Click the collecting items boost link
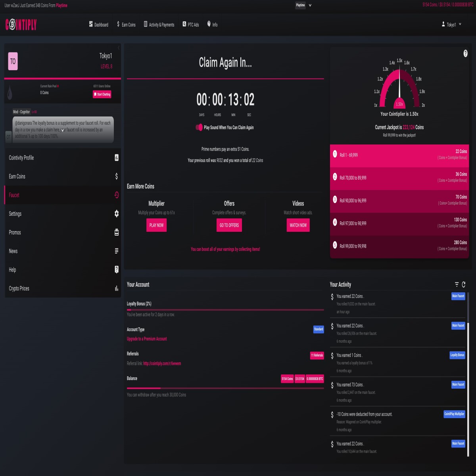Viewport: 476px width, 476px height. point(225,249)
